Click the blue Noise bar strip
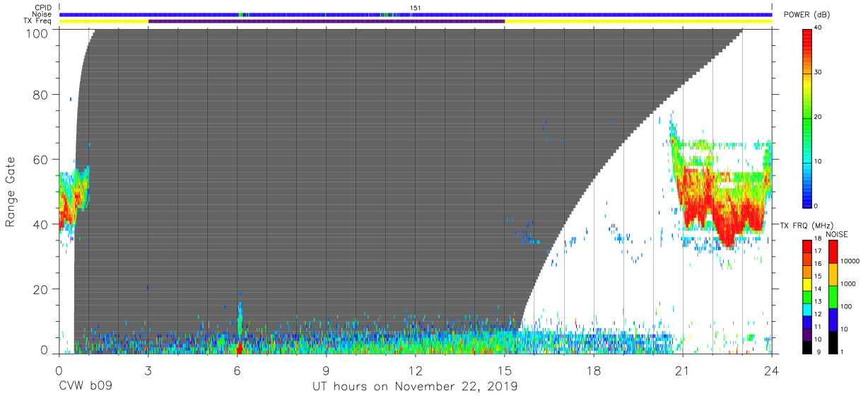This screenshot has width=868, height=401. (x=416, y=14)
